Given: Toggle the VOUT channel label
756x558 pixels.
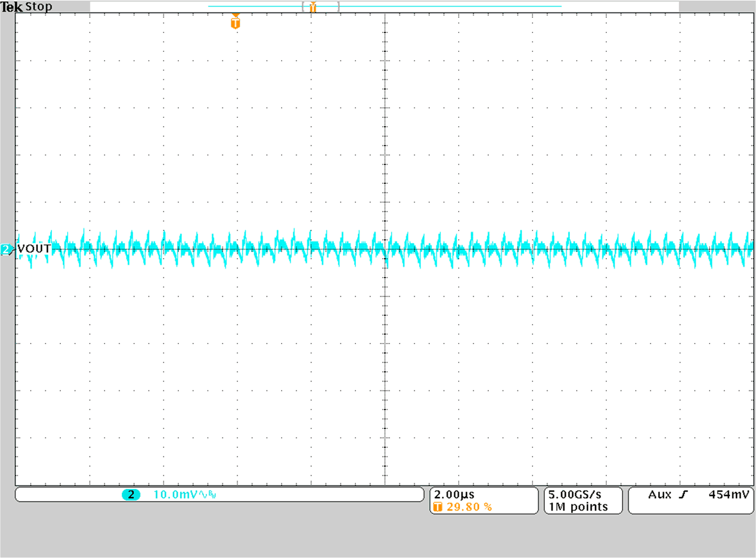Looking at the screenshot, I should click(35, 249).
